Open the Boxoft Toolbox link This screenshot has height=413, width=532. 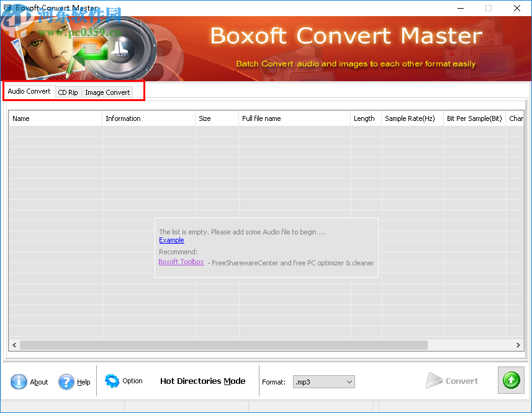(x=181, y=262)
